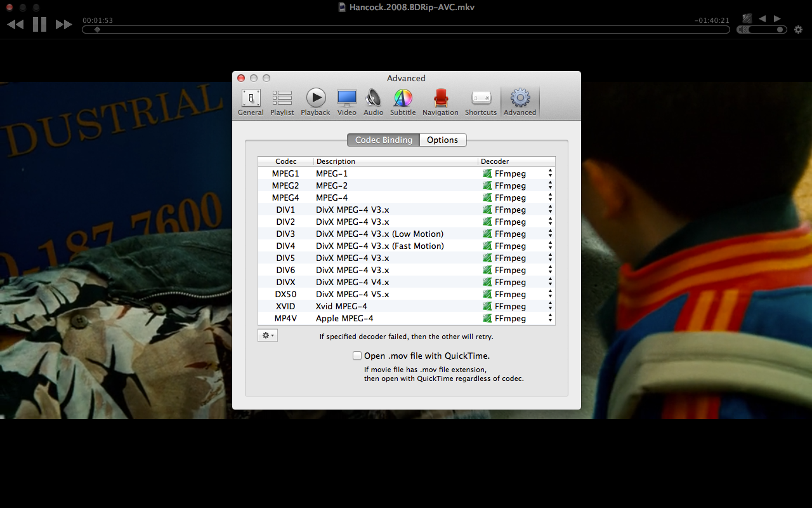Click the Hancock.2008.BDRip-AVC.mkv title
The height and width of the screenshot is (508, 812).
point(412,8)
